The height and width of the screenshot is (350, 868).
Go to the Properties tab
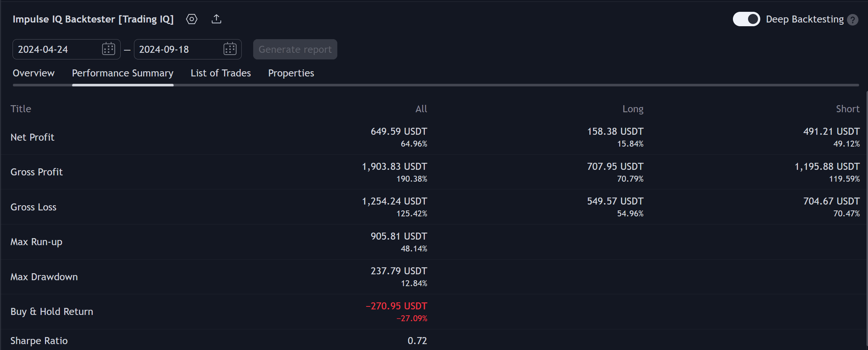pyautogui.click(x=291, y=73)
